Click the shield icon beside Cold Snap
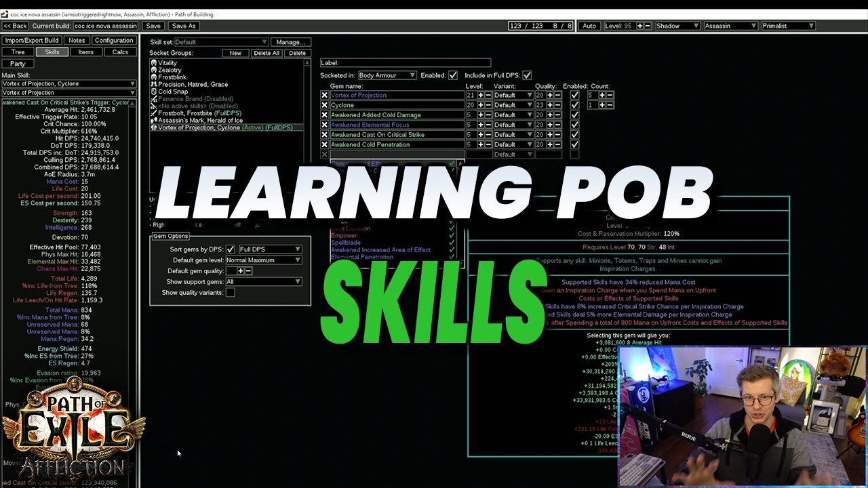 coord(153,91)
